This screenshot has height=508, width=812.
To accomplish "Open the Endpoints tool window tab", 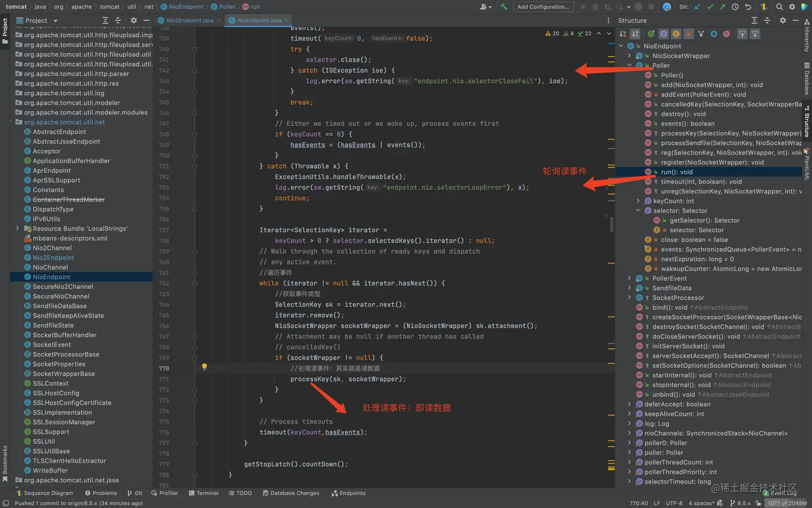I will pos(348,493).
